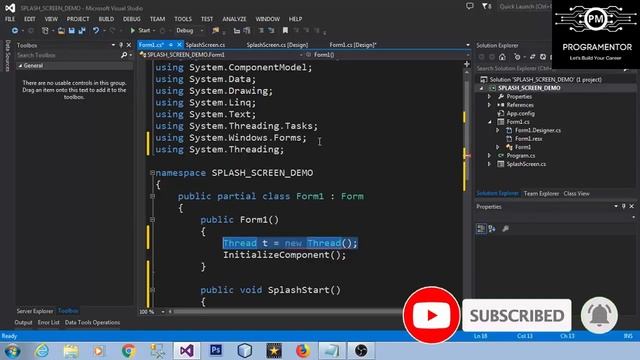The width and height of the screenshot is (640, 360).
Task: Click the Navigate Backward toolbar icon
Action: coord(15,31)
